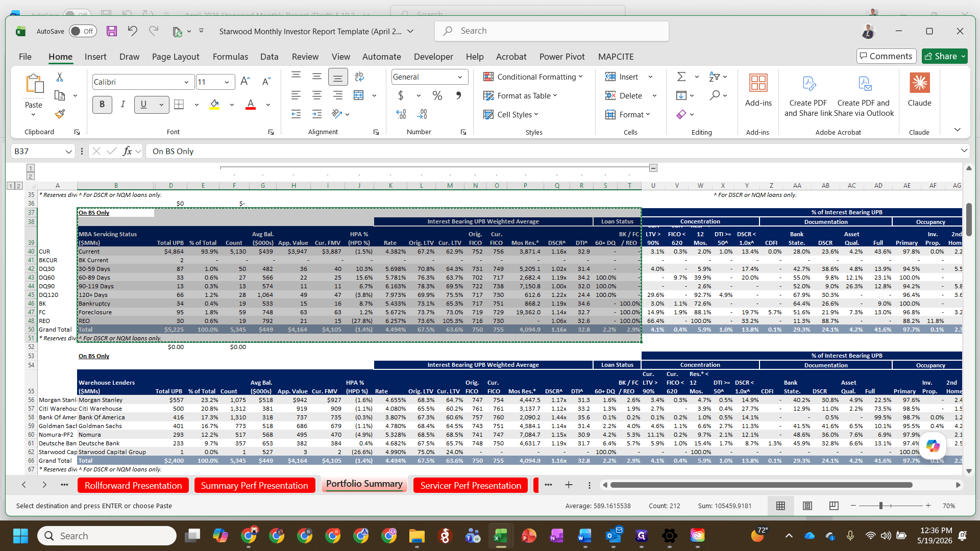Click the Share button
This screenshot has width=980, height=551.
click(944, 56)
